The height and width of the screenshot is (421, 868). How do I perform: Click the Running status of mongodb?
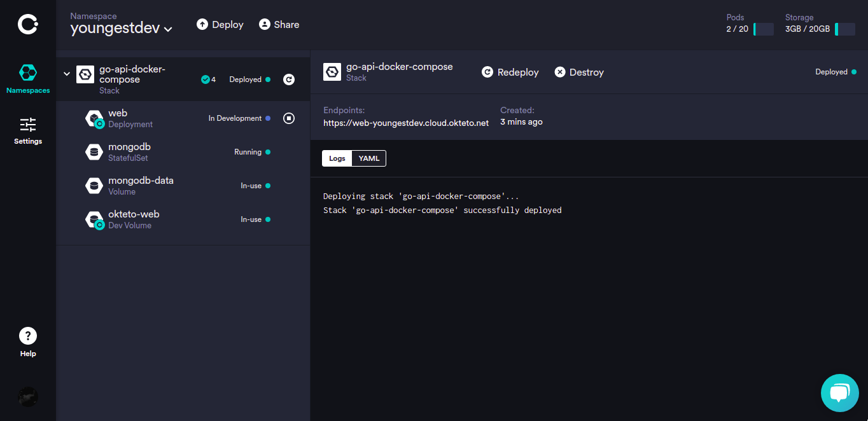point(248,152)
